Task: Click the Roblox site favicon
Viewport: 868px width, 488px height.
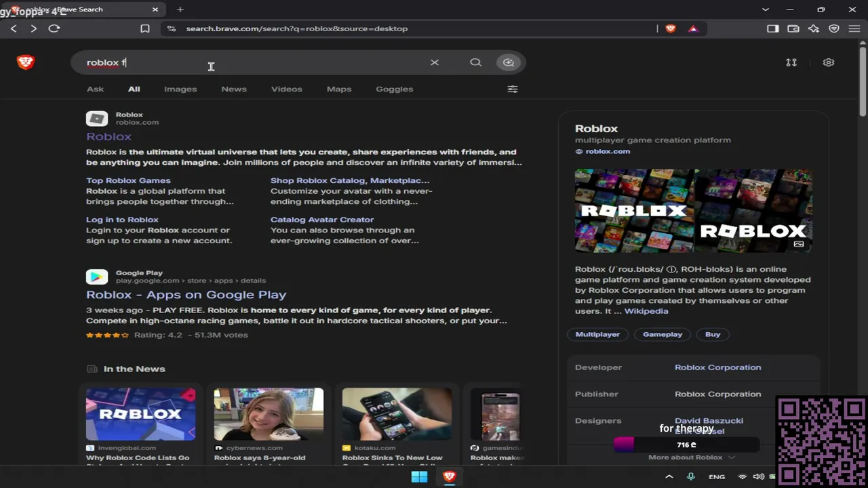Action: click(x=97, y=119)
